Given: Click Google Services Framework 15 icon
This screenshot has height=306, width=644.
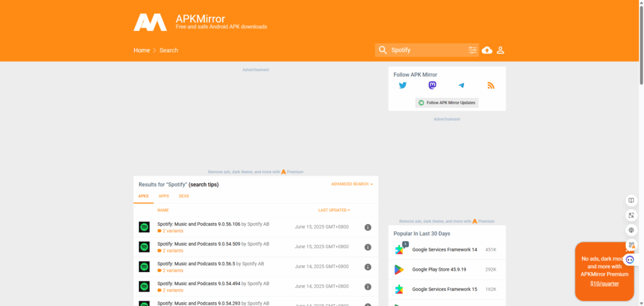Looking at the screenshot, I should (399, 289).
